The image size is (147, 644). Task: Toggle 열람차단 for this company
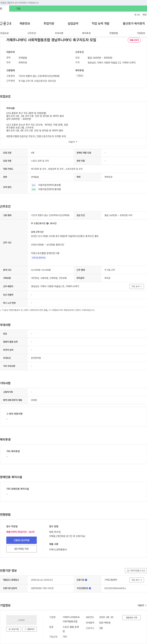(30, 629)
